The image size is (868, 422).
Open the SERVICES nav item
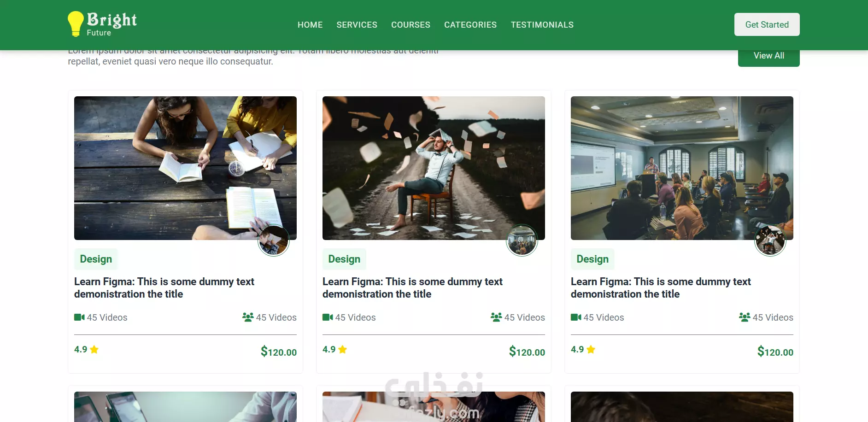click(x=357, y=25)
